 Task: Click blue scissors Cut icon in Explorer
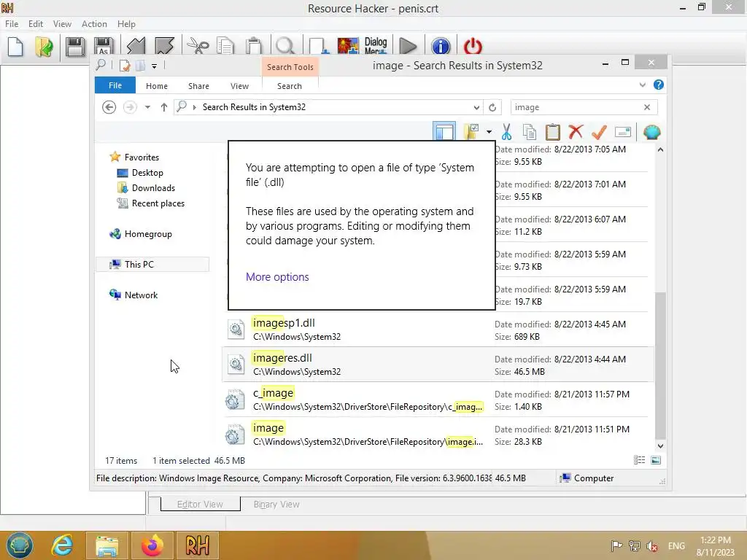[506, 132]
